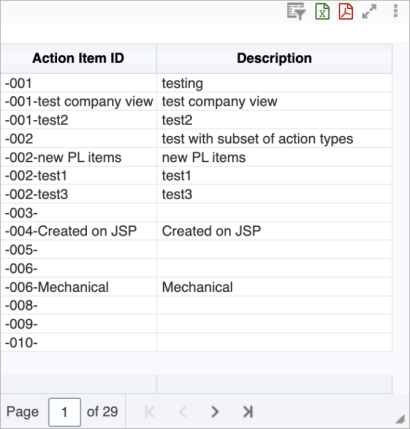Click the bottom-right corner grip handle
The width and height of the screenshot is (410, 429).
tap(400, 419)
